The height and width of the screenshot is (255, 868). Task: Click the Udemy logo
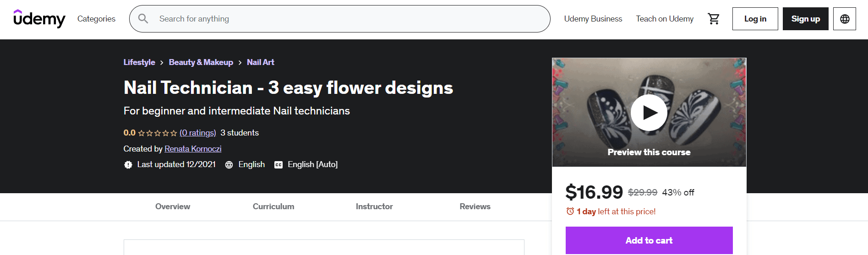tap(39, 19)
